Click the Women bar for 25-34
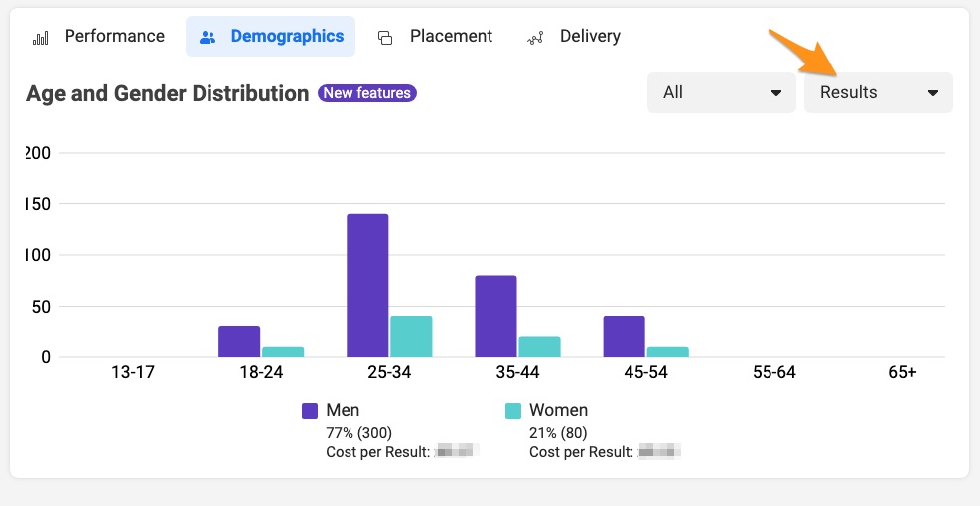Image resolution: width=980 pixels, height=506 pixels. 411,337
